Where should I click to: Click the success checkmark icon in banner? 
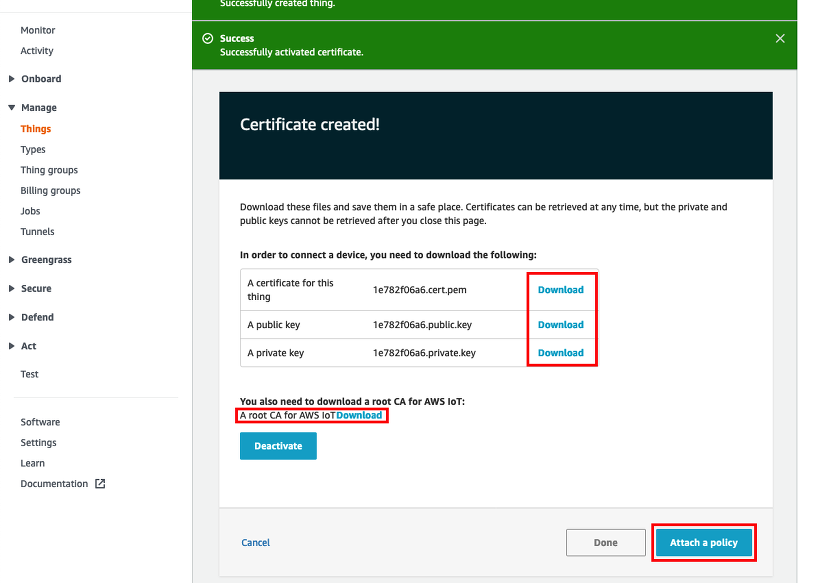[208, 38]
